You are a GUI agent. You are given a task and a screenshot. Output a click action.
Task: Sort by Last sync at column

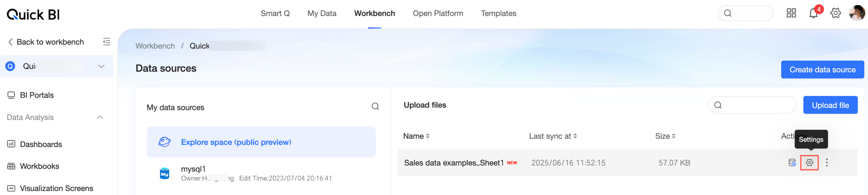tap(553, 136)
